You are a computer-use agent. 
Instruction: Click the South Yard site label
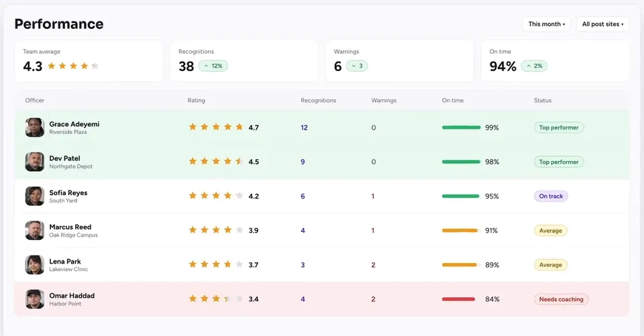tap(63, 201)
